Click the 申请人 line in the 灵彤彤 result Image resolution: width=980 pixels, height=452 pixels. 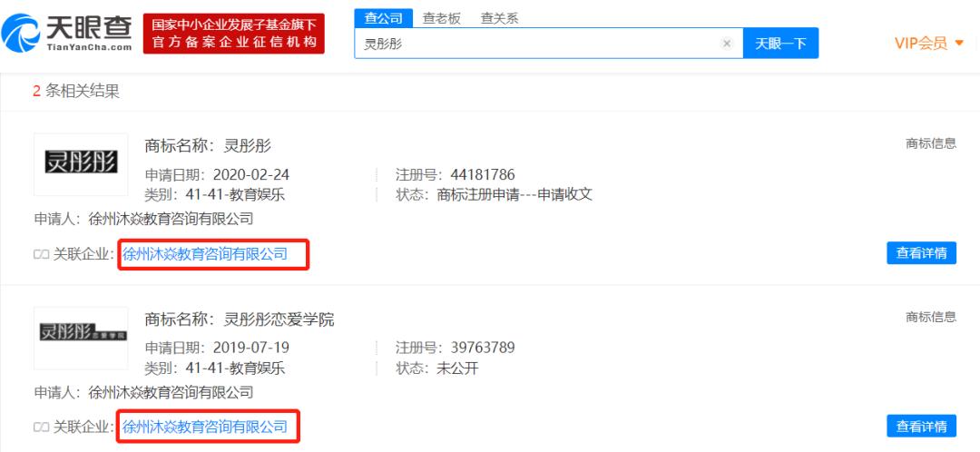[143, 219]
